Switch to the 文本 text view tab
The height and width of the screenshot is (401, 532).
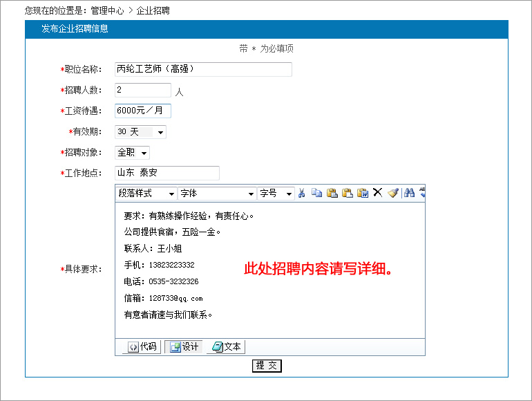[x=226, y=347]
